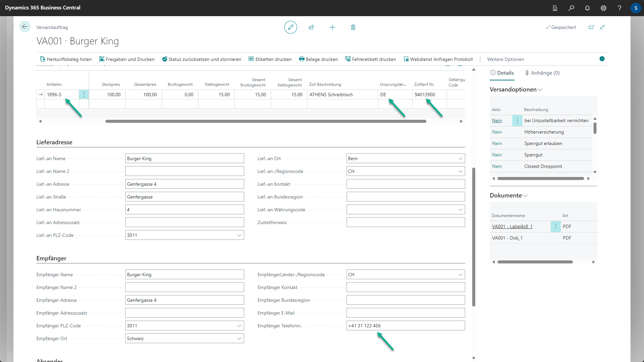Click the pencil edit icon
Viewport: 644px width, 362px height.
pyautogui.click(x=290, y=27)
